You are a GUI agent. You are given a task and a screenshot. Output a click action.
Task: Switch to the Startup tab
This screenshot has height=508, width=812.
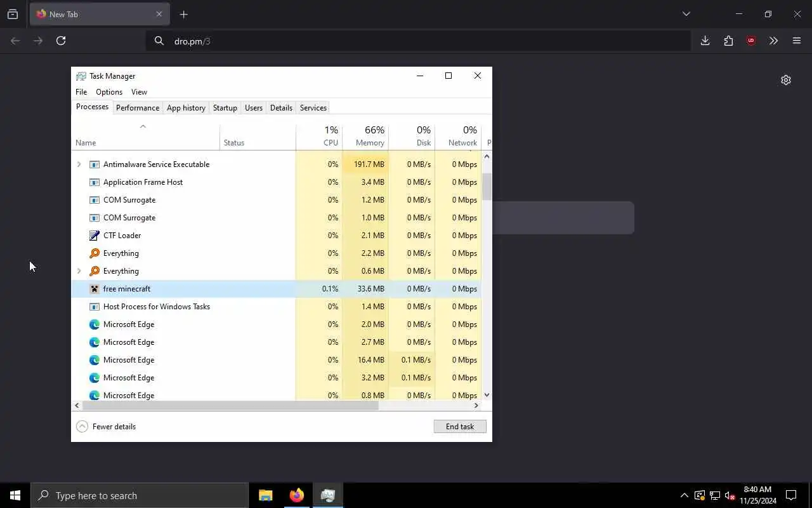click(225, 108)
